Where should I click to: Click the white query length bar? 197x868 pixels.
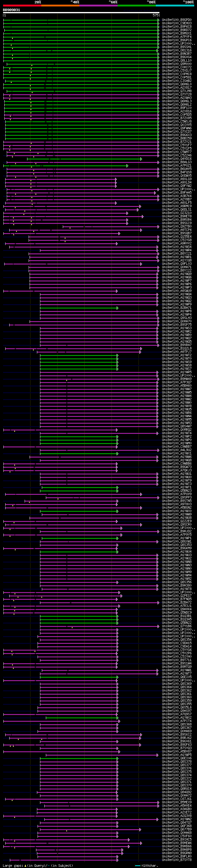[81, 13]
